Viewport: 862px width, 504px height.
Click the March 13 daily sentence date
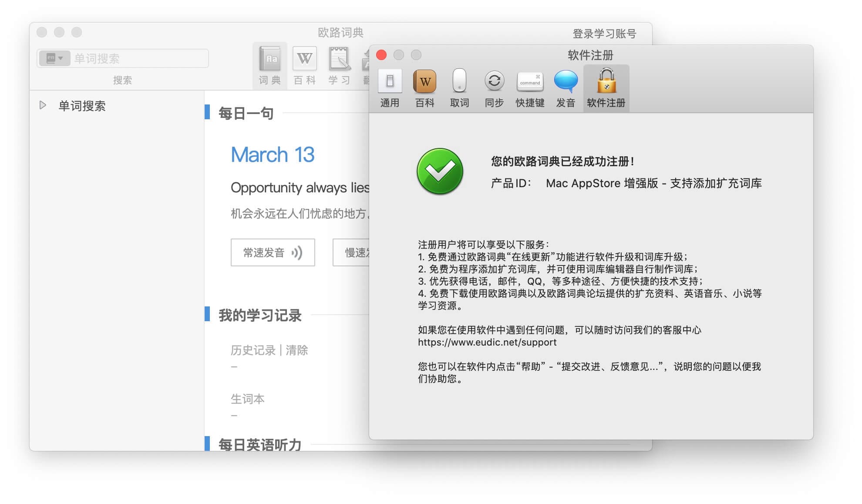(x=273, y=155)
